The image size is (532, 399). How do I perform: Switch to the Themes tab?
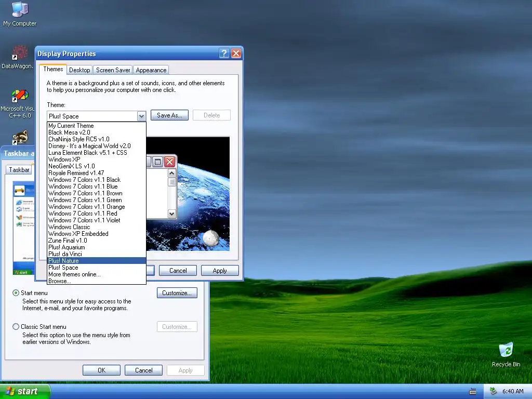point(53,69)
